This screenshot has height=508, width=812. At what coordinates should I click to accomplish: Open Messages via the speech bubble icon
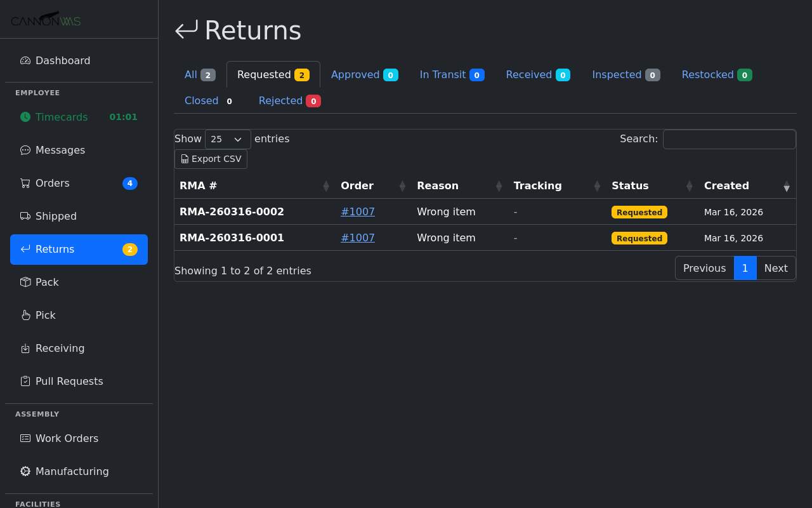pos(25,150)
